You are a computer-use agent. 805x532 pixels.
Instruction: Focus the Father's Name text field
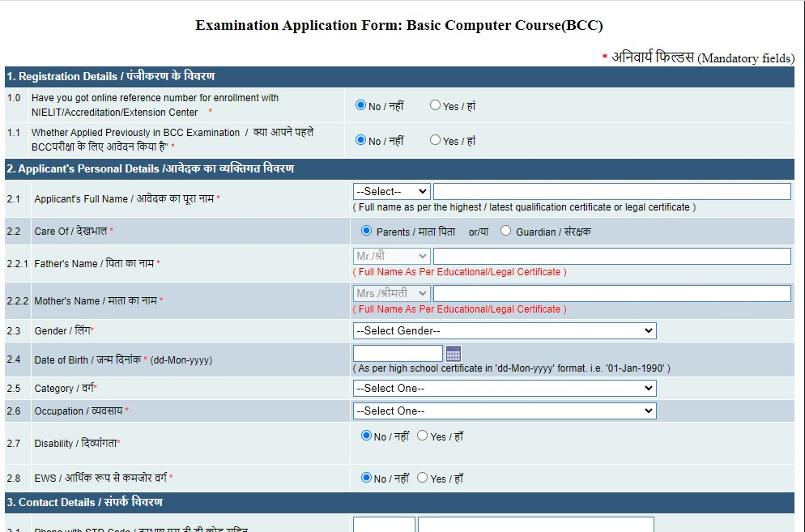point(612,256)
